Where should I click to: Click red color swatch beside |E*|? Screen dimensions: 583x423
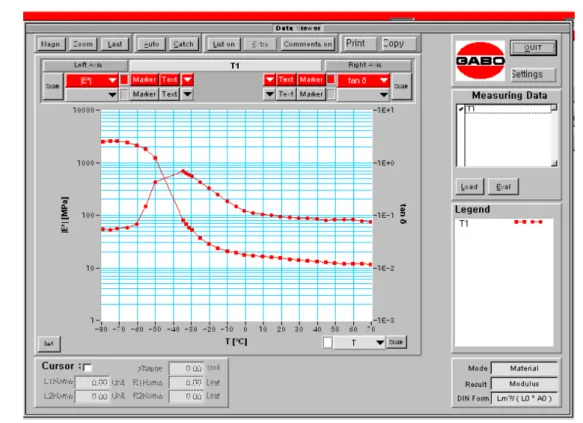click(124, 80)
